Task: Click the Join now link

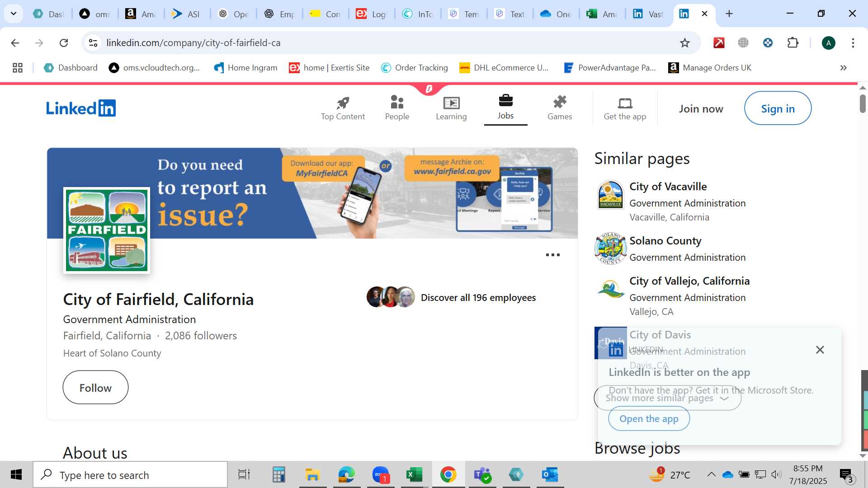Action: click(701, 109)
